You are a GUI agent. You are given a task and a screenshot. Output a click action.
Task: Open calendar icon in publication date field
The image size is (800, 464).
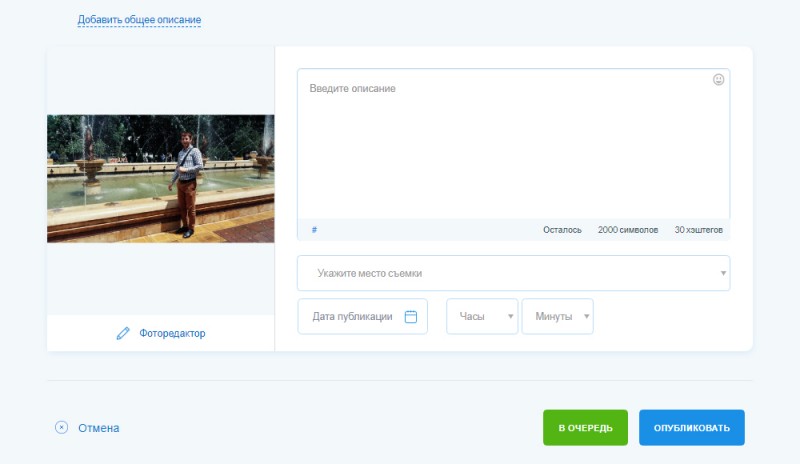point(411,316)
